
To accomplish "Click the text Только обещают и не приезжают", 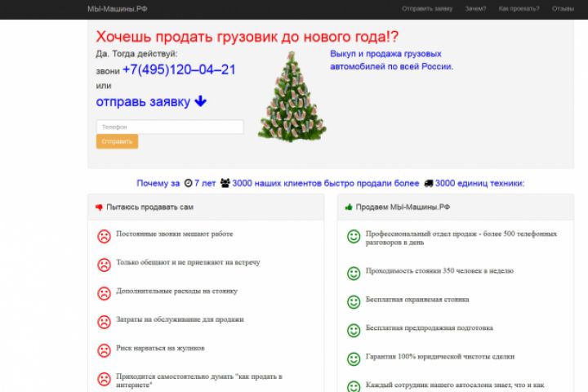I will pyautogui.click(x=188, y=262).
